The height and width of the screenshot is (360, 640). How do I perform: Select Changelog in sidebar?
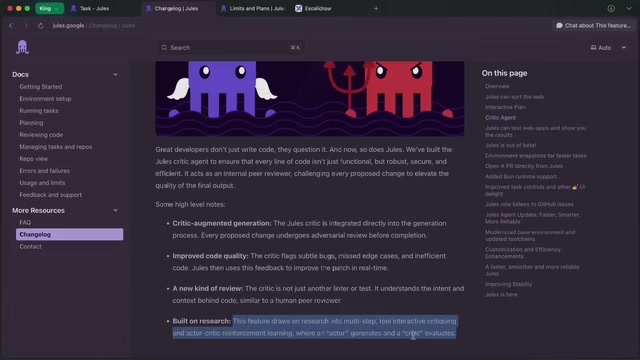pyautogui.click(x=69, y=234)
